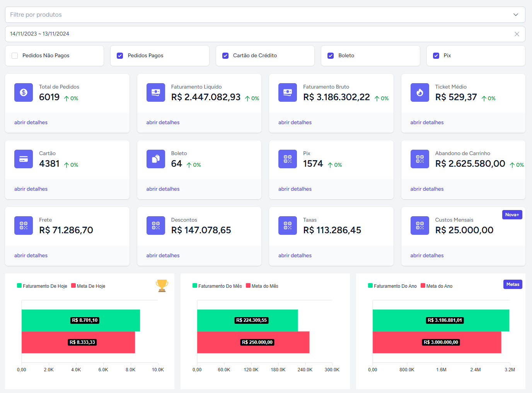Viewport: 532px width, 393px height.
Task: Open abrir detalhes under Ticket Médio
Action: [427, 122]
